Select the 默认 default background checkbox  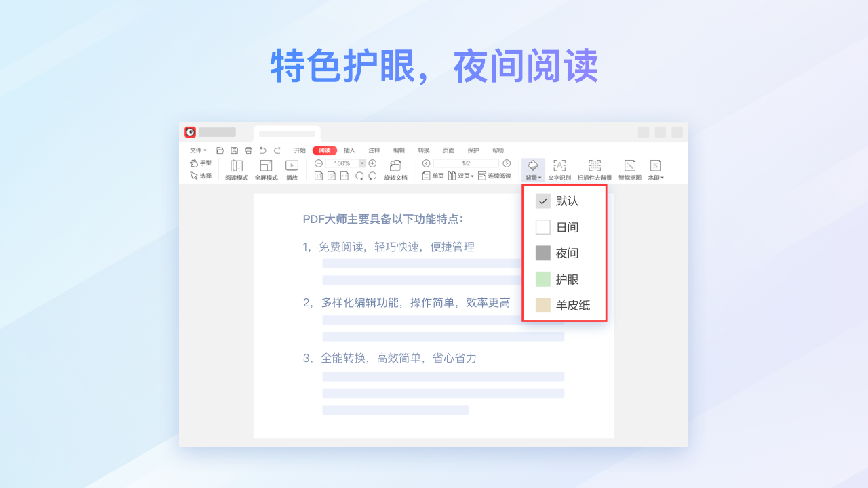point(543,201)
